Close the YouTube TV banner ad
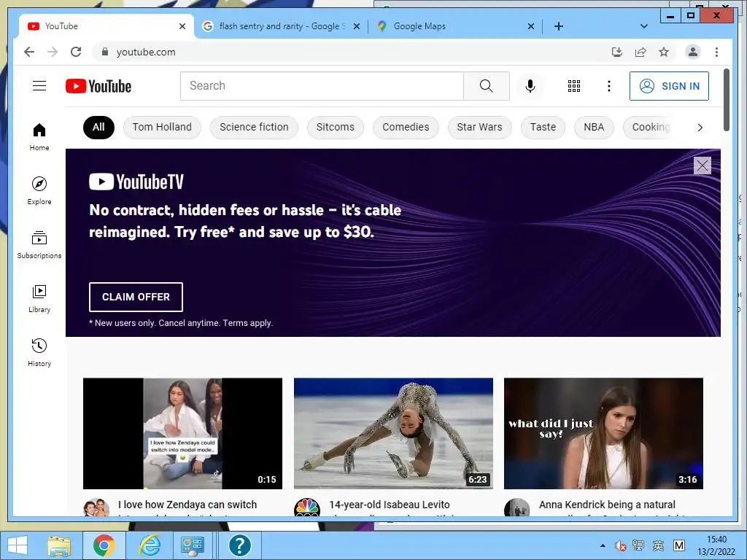747x560 pixels. tap(703, 166)
